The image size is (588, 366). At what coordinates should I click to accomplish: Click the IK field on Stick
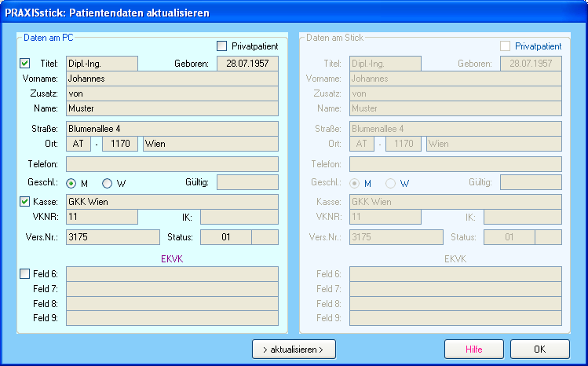523,217
